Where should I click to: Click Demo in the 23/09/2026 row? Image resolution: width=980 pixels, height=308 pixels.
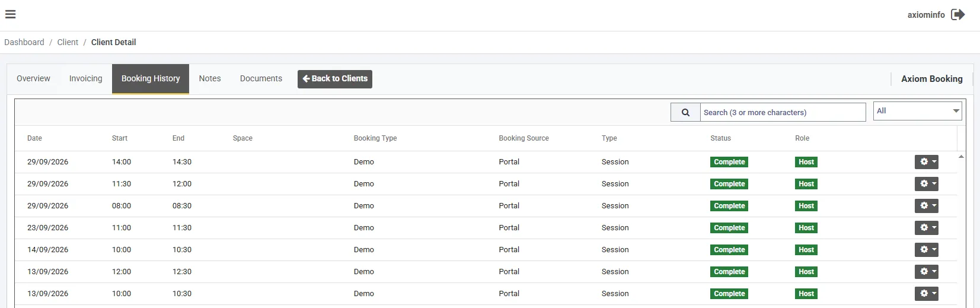coord(364,228)
